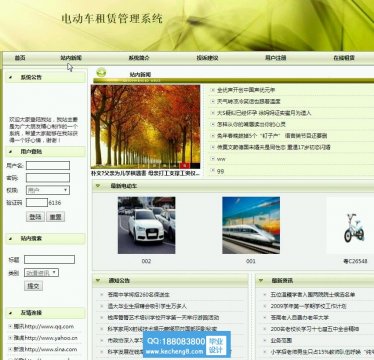Click the 用户名 username input field
This screenshot has height=360, width=374.
point(48,165)
